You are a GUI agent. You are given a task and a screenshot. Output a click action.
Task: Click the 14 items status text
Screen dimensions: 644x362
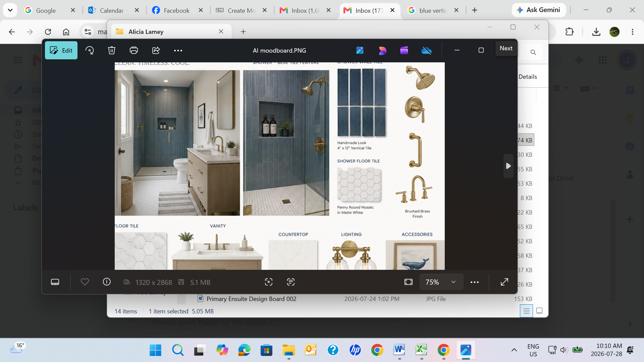[126, 311]
